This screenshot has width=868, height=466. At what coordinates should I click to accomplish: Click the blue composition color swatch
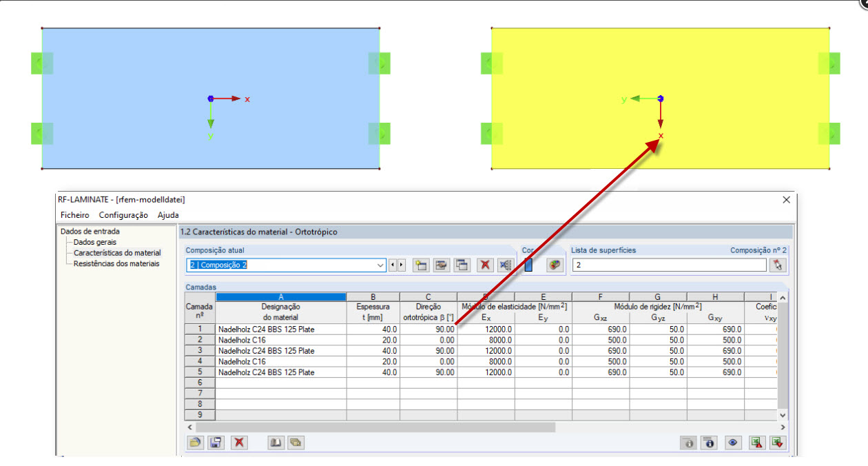pyautogui.click(x=528, y=265)
